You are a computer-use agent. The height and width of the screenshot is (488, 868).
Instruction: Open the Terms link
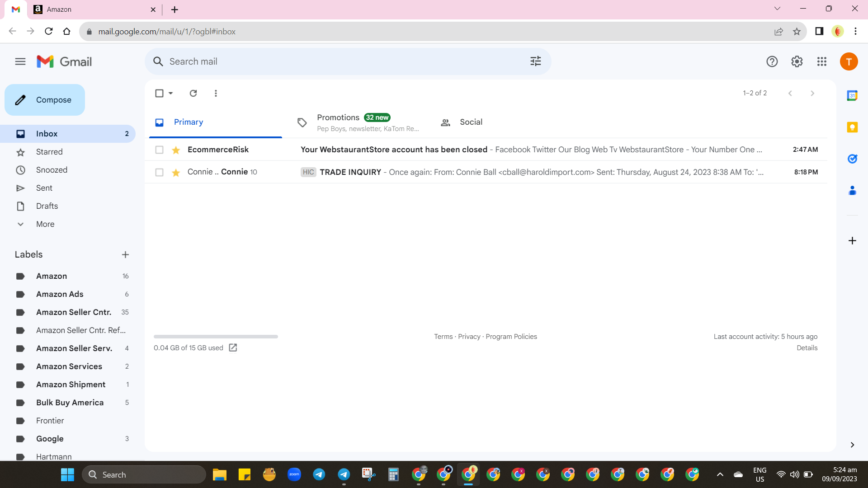click(443, 337)
